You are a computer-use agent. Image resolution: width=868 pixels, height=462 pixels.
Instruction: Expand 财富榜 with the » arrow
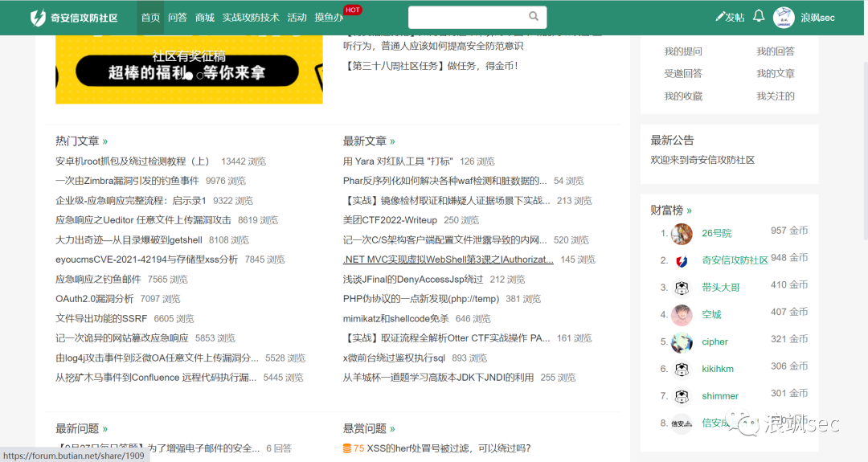coord(690,211)
